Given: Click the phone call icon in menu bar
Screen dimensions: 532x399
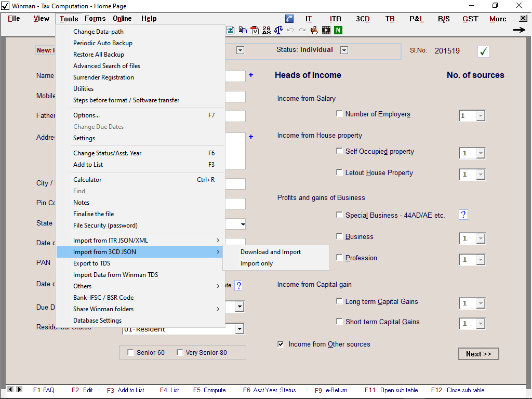Looking at the screenshot, I should [x=289, y=19].
